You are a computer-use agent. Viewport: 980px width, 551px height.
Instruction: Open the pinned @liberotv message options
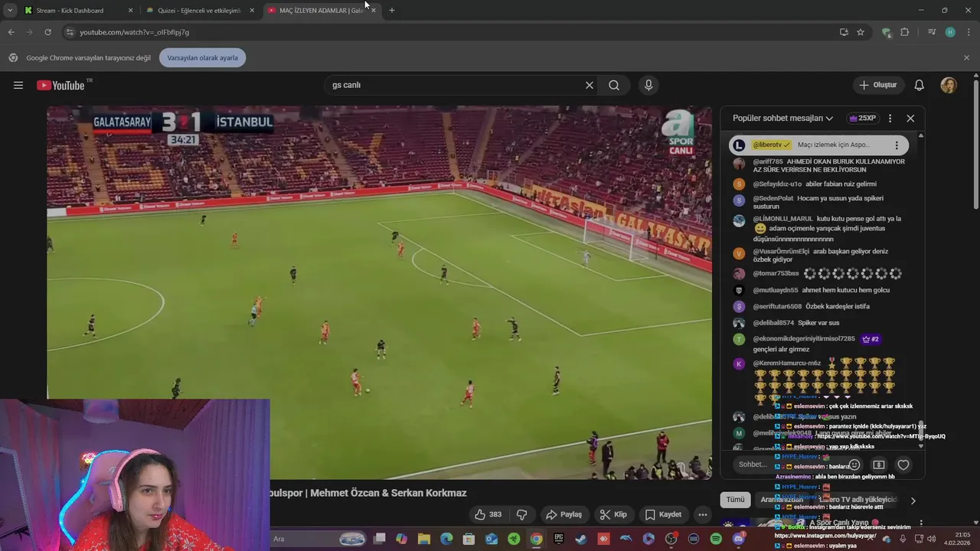click(x=897, y=145)
